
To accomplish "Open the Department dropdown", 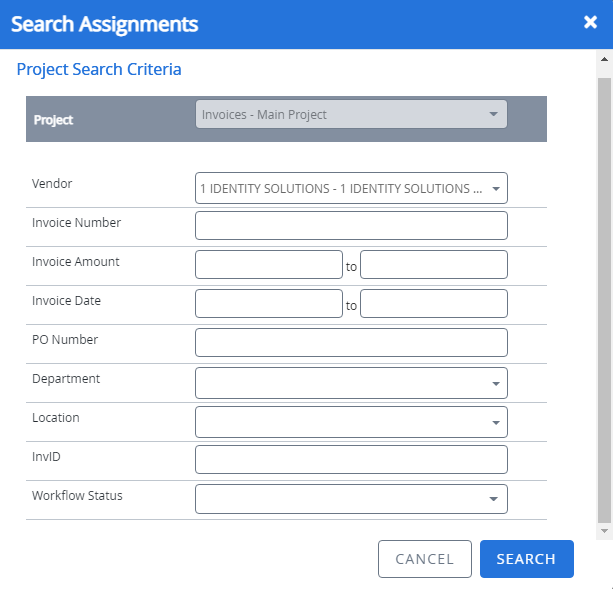I will pyautogui.click(x=351, y=383).
